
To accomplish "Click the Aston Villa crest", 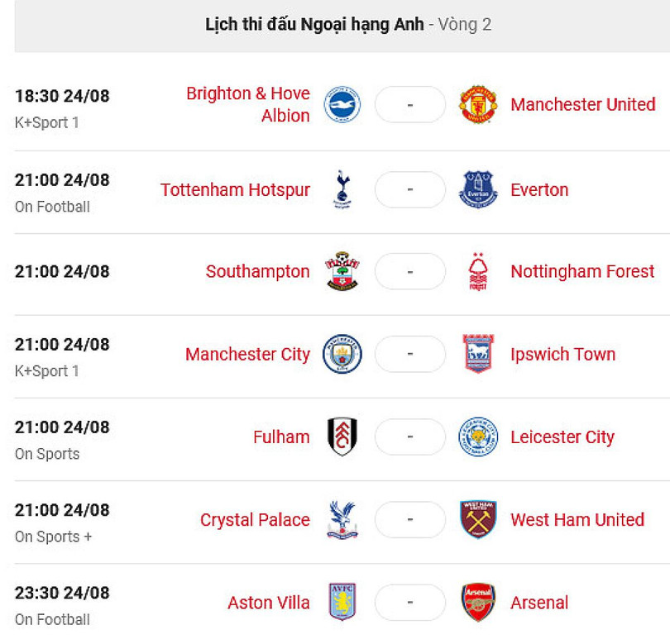I will coord(342,603).
